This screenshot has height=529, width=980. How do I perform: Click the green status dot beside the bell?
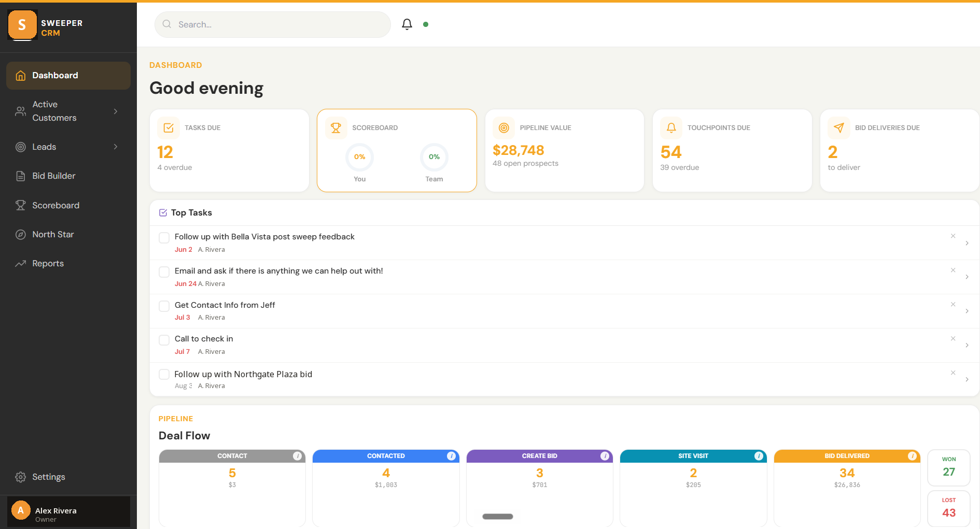pyautogui.click(x=426, y=24)
